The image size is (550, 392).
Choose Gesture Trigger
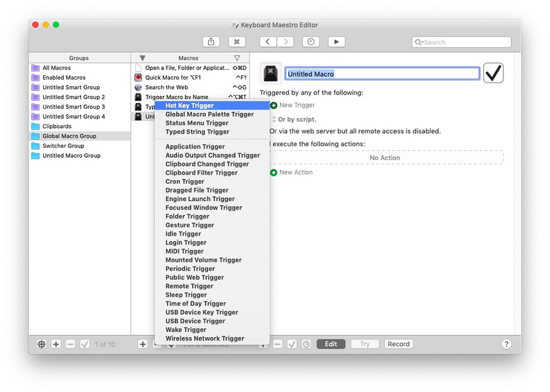pyautogui.click(x=212, y=225)
